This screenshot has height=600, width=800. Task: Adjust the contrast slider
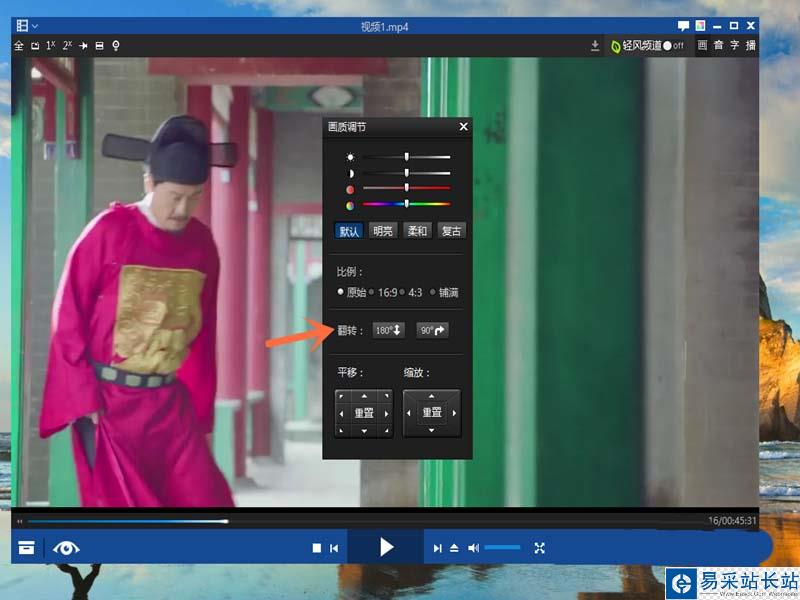coord(406,173)
